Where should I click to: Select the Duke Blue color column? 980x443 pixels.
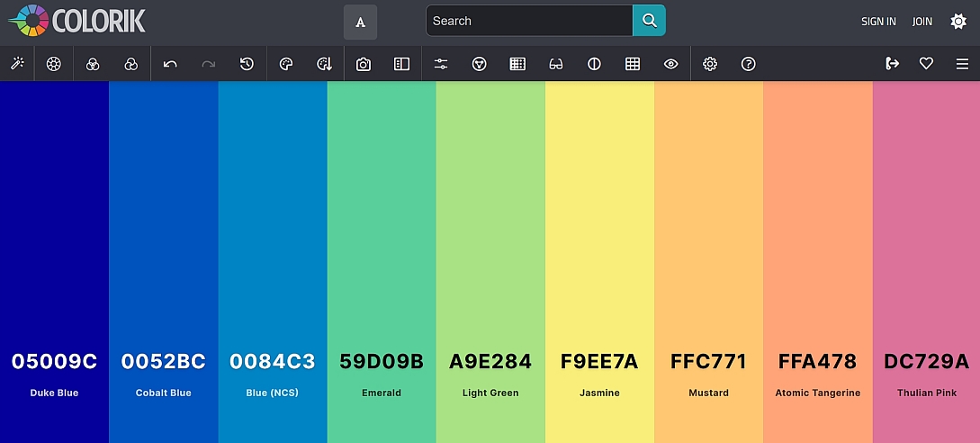click(54, 261)
